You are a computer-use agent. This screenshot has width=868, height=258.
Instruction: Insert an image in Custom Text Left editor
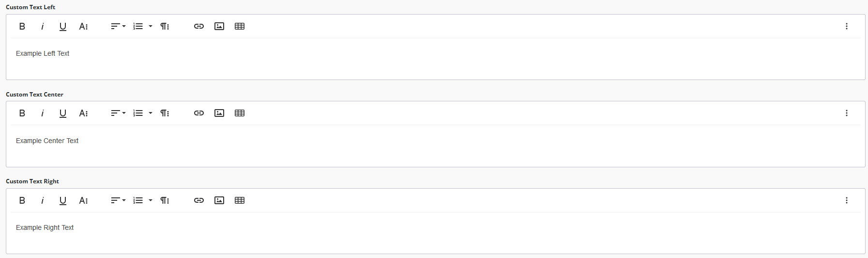click(219, 26)
